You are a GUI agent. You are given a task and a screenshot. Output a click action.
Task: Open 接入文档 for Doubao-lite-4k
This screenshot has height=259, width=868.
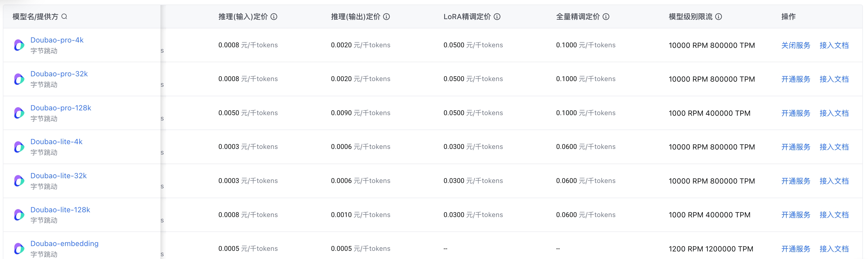click(x=834, y=147)
